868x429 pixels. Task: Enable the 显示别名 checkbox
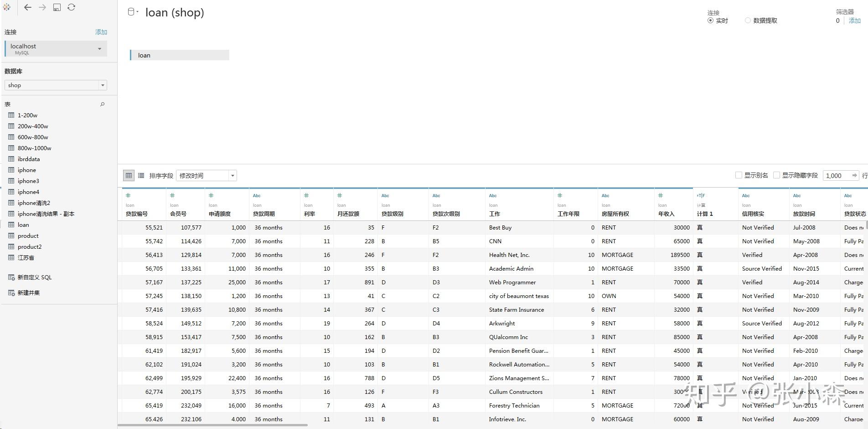(739, 175)
